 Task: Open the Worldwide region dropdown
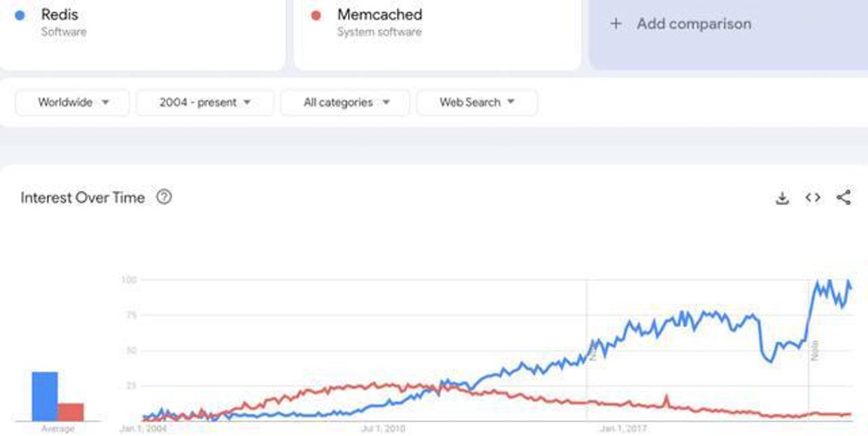[72, 103]
